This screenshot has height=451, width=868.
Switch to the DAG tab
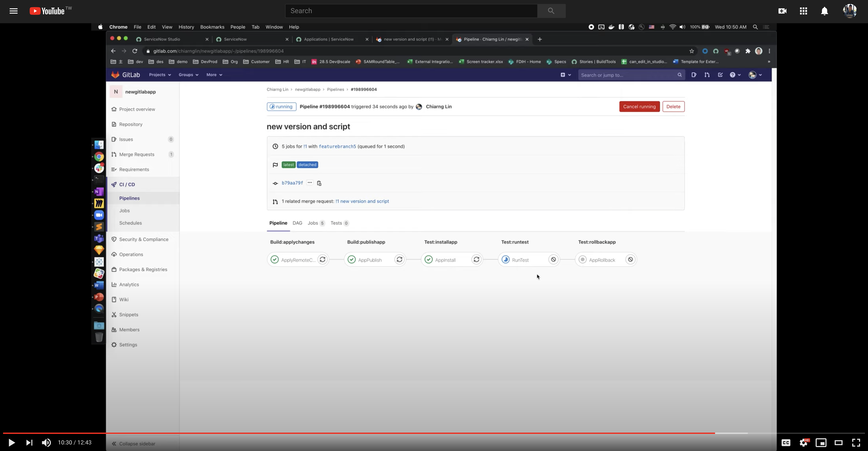(x=297, y=223)
